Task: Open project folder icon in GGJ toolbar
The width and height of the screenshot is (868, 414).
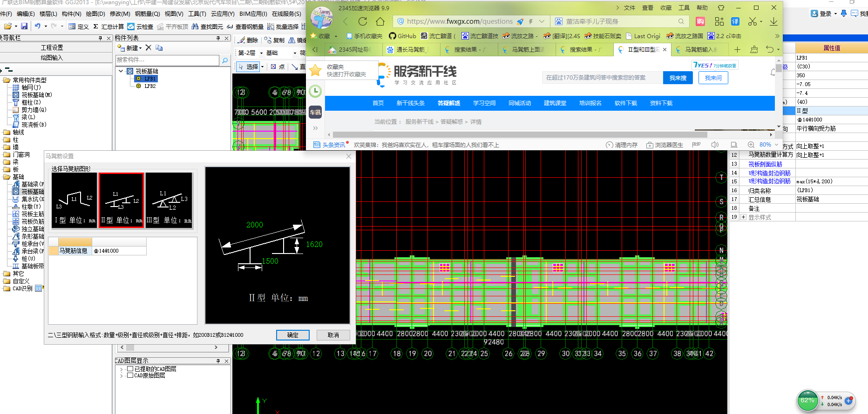Action: [x=7, y=27]
